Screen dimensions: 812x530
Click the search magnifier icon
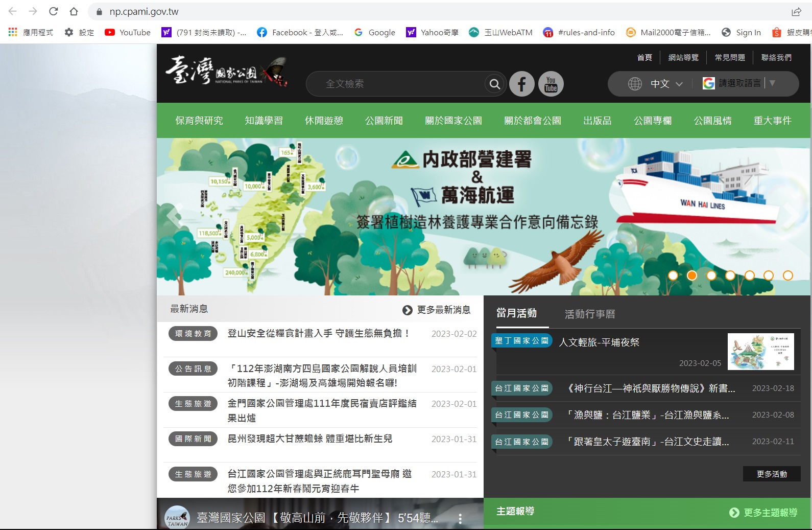pos(494,84)
